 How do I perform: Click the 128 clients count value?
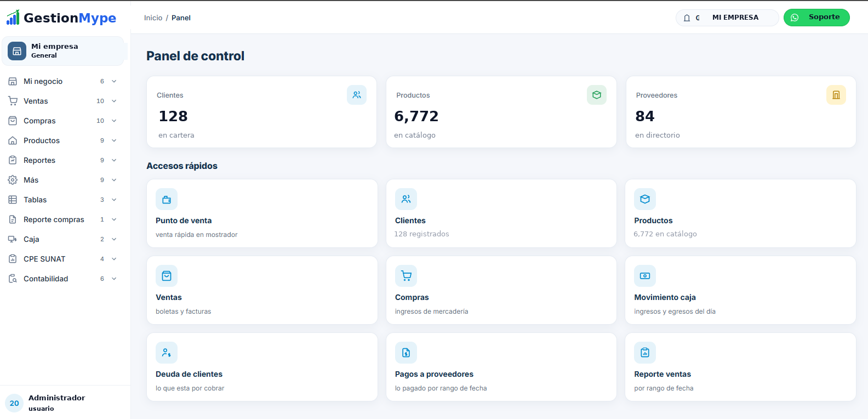pyautogui.click(x=173, y=116)
